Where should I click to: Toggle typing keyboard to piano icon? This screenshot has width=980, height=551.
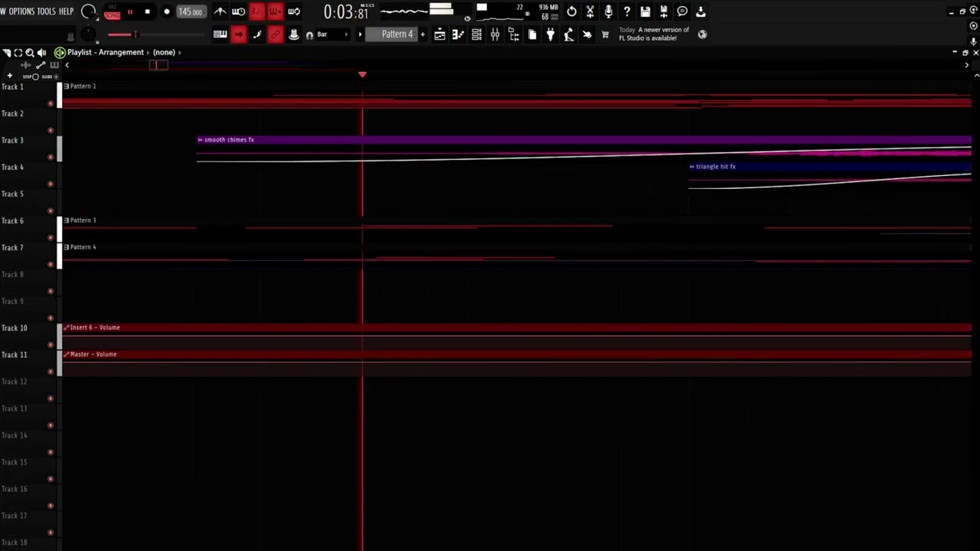click(x=220, y=34)
